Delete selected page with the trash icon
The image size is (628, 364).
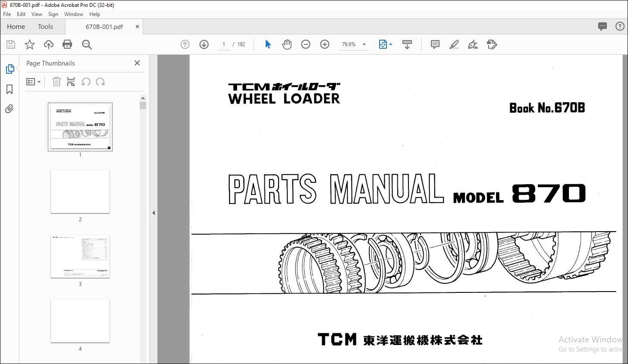coord(57,82)
